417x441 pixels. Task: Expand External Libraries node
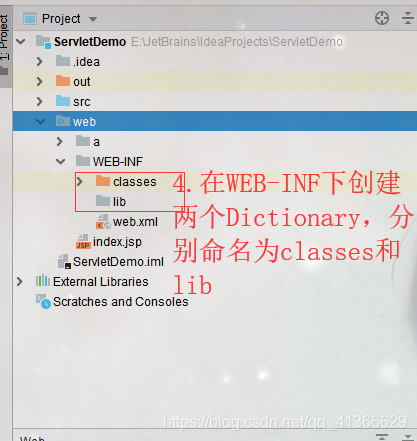(20, 282)
